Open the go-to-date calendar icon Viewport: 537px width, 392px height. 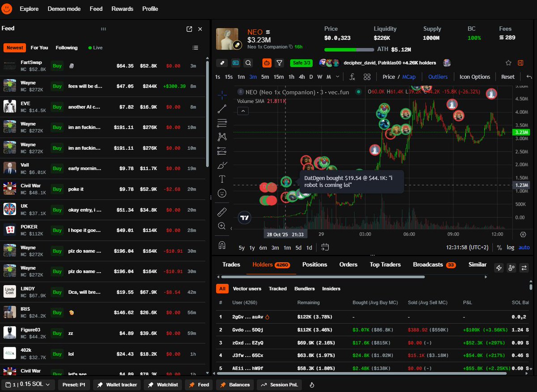325,247
